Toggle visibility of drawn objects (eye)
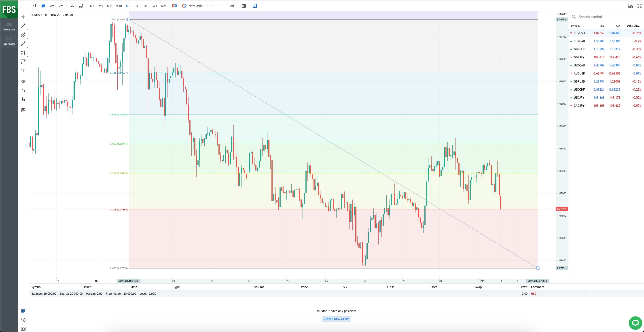Image resolution: width=644 pixels, height=332 pixels. [x=23, y=82]
